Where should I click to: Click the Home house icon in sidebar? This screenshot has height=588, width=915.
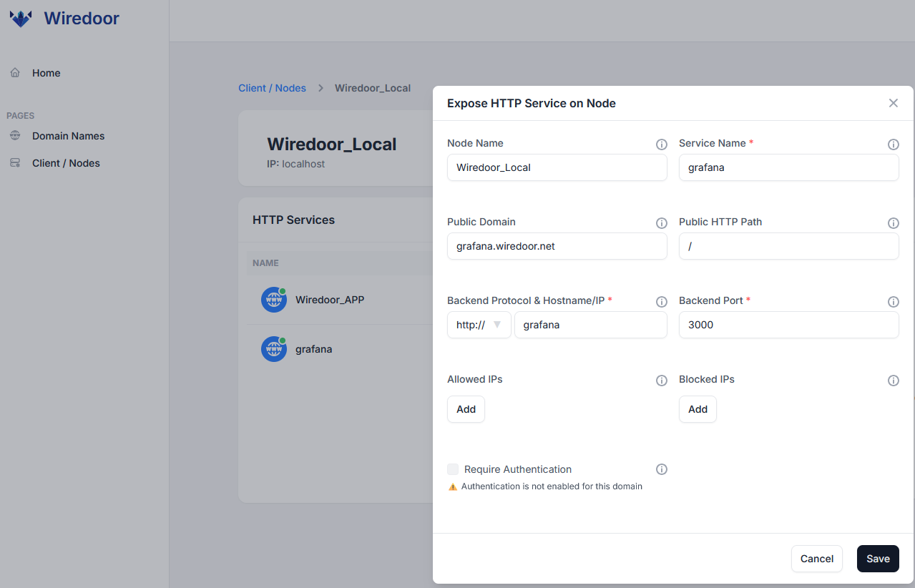(15, 73)
